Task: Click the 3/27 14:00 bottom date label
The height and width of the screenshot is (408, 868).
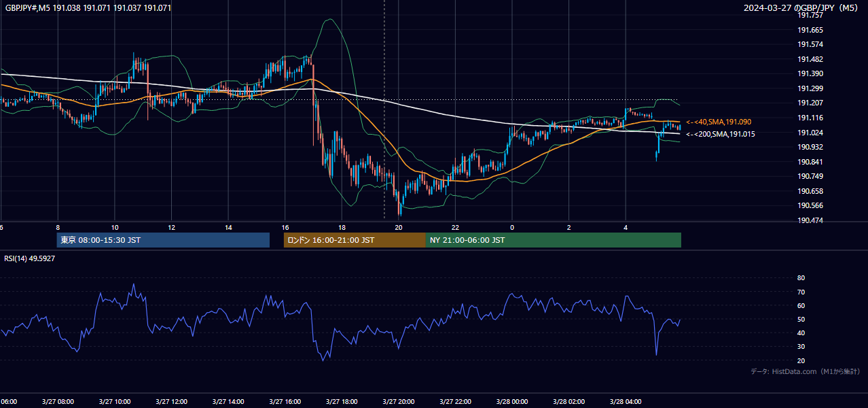Action: click(x=228, y=402)
